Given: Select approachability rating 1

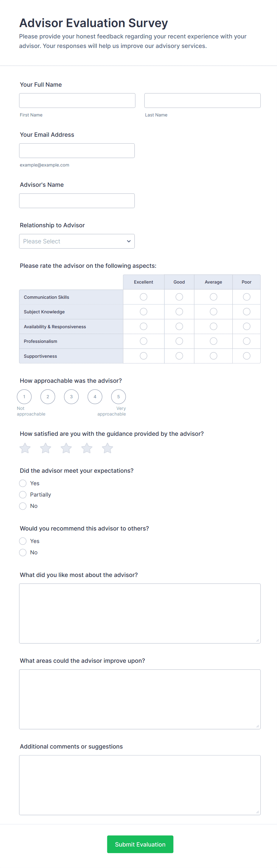Looking at the screenshot, I should [x=24, y=396].
